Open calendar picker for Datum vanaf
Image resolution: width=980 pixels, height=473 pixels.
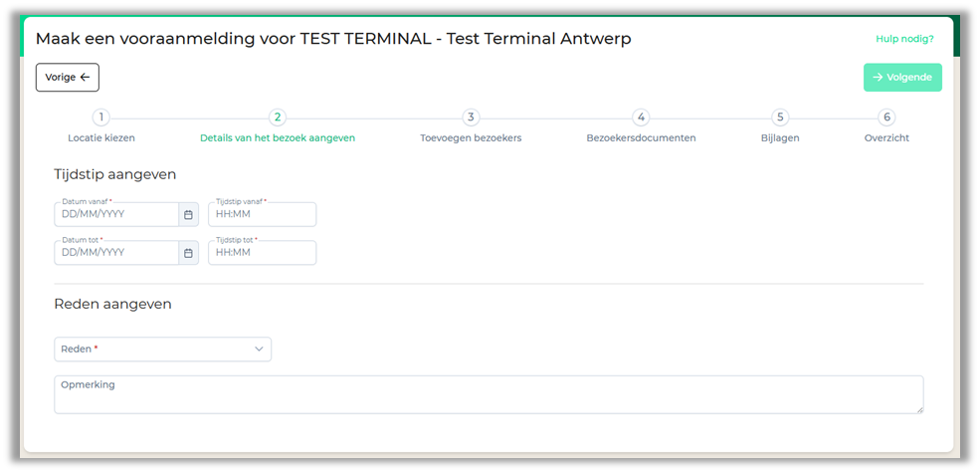(188, 214)
